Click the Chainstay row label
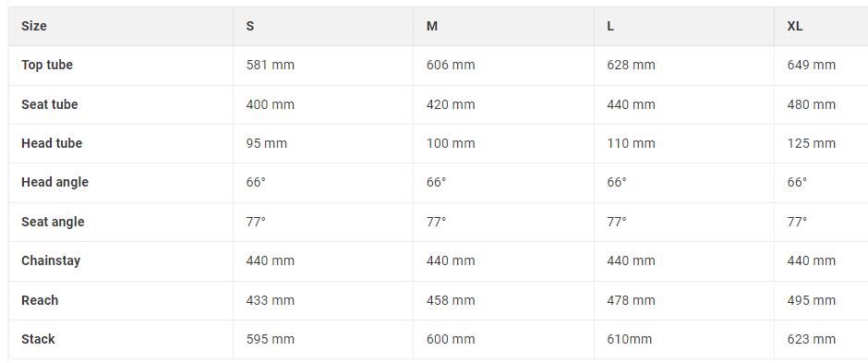The image size is (868, 363). tap(51, 260)
